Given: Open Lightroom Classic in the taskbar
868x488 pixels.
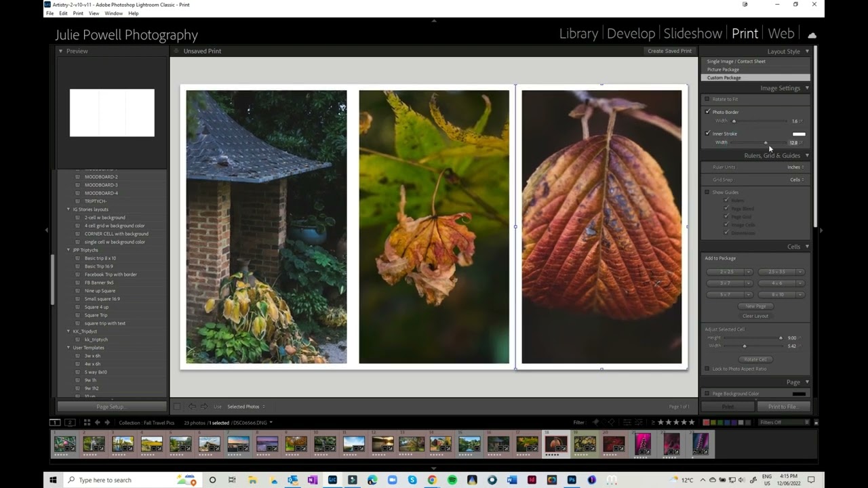Looking at the screenshot, I should [332, 480].
